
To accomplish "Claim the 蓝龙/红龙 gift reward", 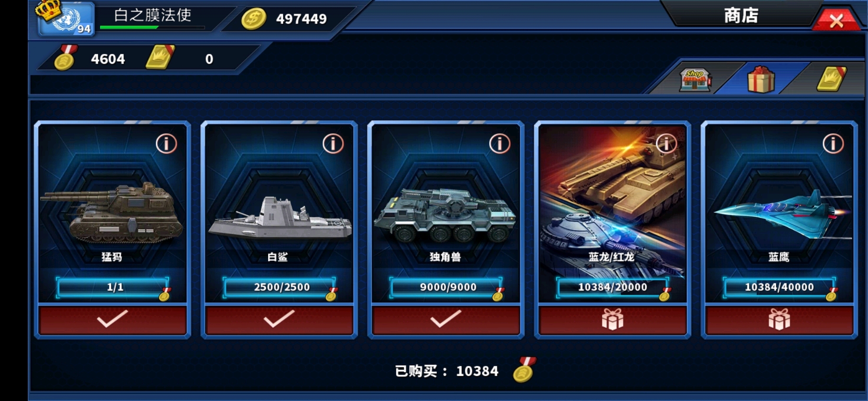I will pyautogui.click(x=612, y=319).
